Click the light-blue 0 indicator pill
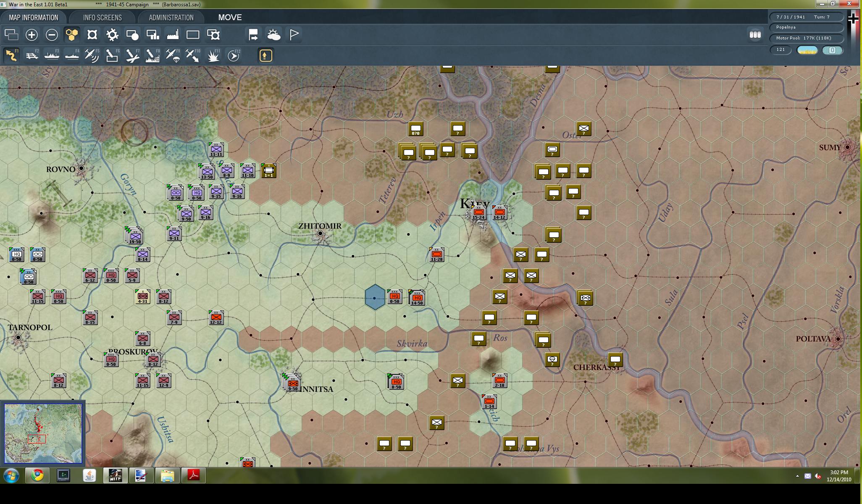Viewport: 862px width, 504px height. [x=832, y=50]
